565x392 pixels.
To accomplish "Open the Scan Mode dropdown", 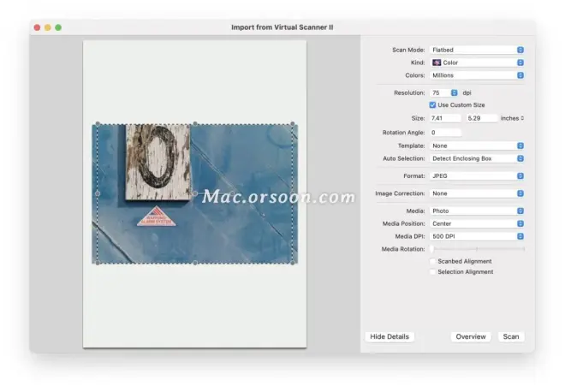I will [477, 50].
